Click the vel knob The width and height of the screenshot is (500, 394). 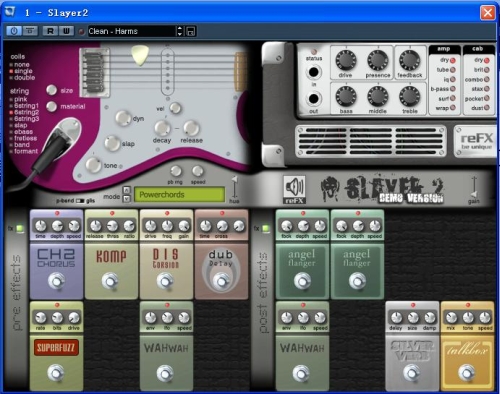point(175,108)
